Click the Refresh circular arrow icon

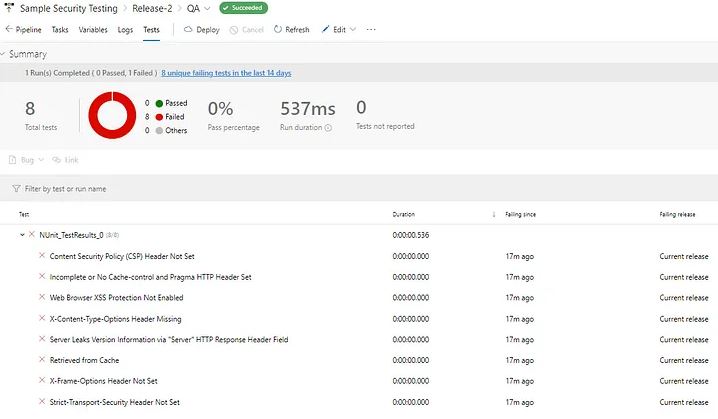tap(278, 29)
